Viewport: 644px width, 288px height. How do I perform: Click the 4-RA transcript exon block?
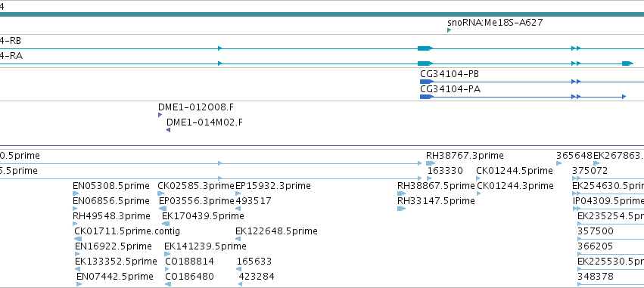[425, 63]
